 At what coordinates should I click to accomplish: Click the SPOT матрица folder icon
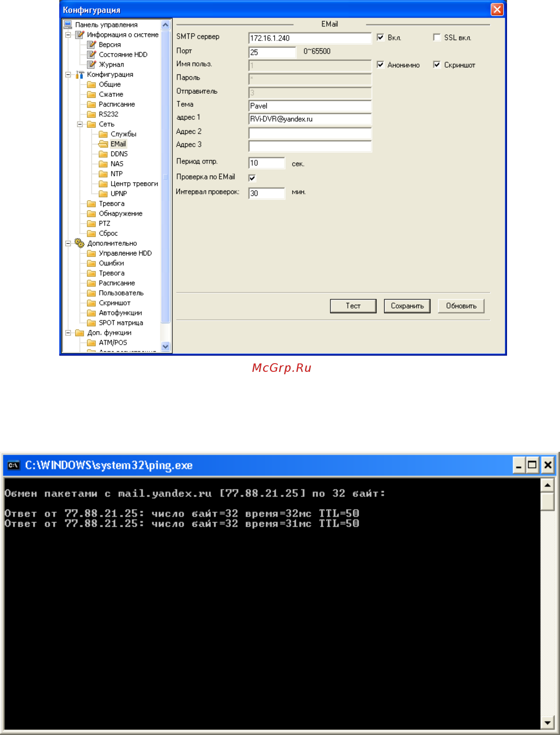coord(91,323)
